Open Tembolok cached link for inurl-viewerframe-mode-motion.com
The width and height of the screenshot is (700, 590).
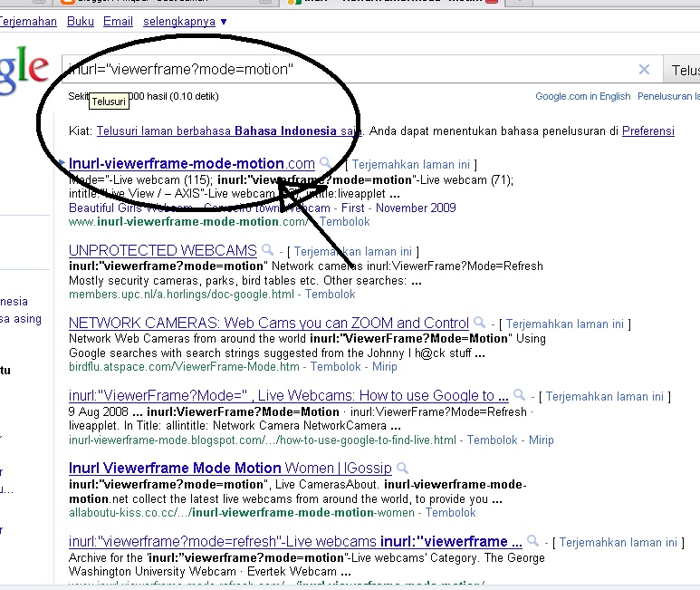pyautogui.click(x=345, y=221)
